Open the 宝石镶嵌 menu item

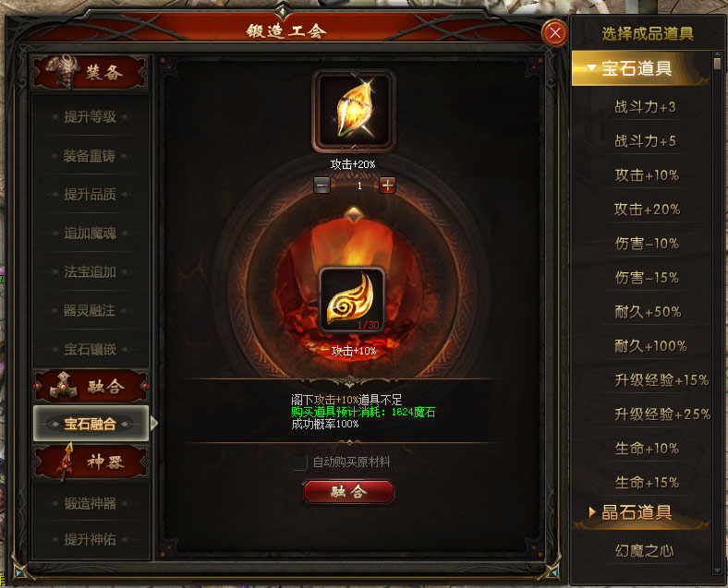(x=90, y=349)
